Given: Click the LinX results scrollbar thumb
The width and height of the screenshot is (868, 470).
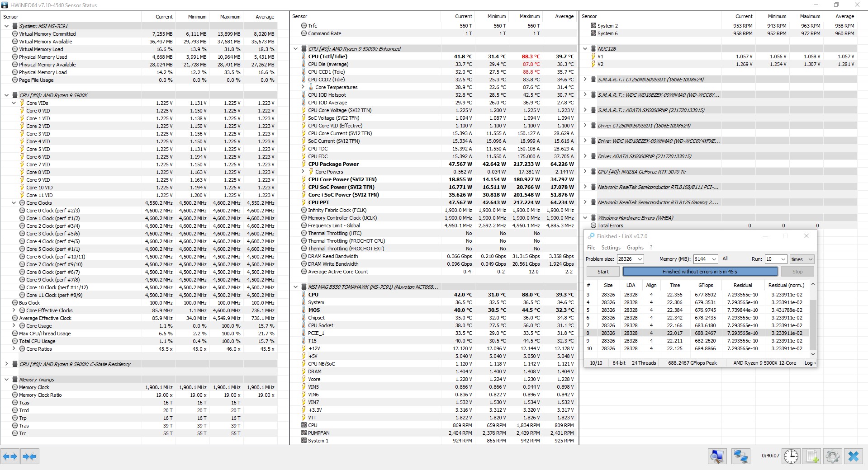Looking at the screenshot, I should [812, 324].
